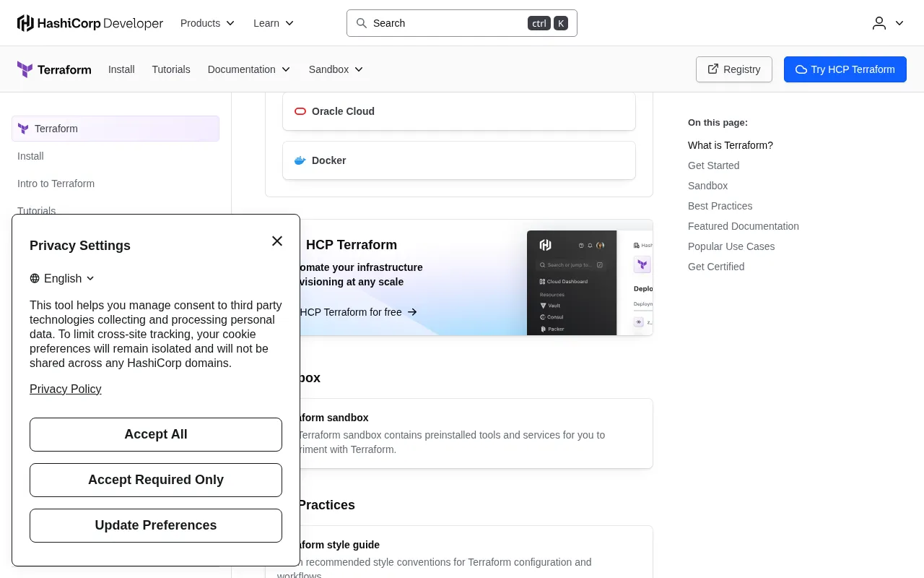Screen dimensions: 924x578
Task: Click the Registry button
Action: [734, 69]
